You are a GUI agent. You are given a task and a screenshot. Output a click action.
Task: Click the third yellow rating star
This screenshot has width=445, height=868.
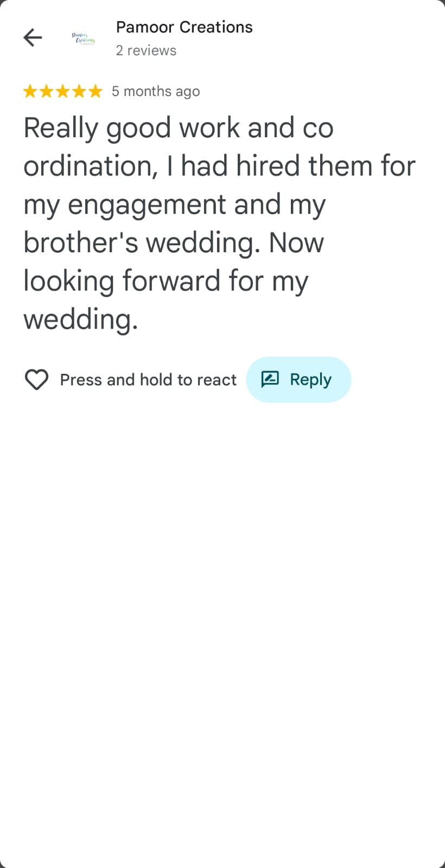[62, 91]
